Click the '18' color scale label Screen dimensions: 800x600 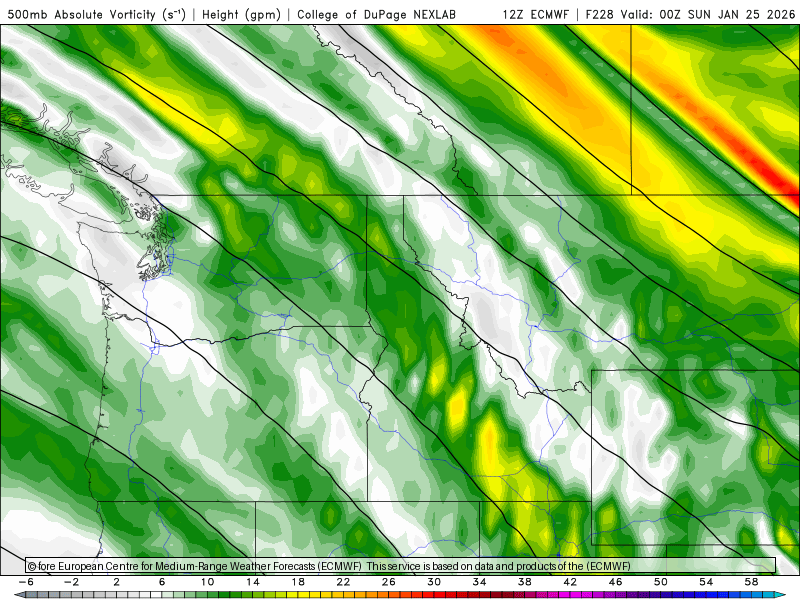pyautogui.click(x=298, y=582)
